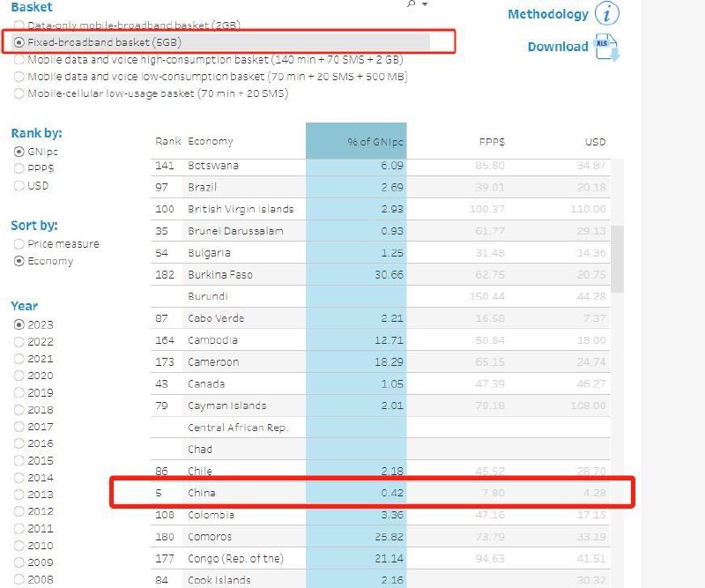
Task: Click Cambodia's 12.71 GNIpc value
Action: (x=389, y=340)
